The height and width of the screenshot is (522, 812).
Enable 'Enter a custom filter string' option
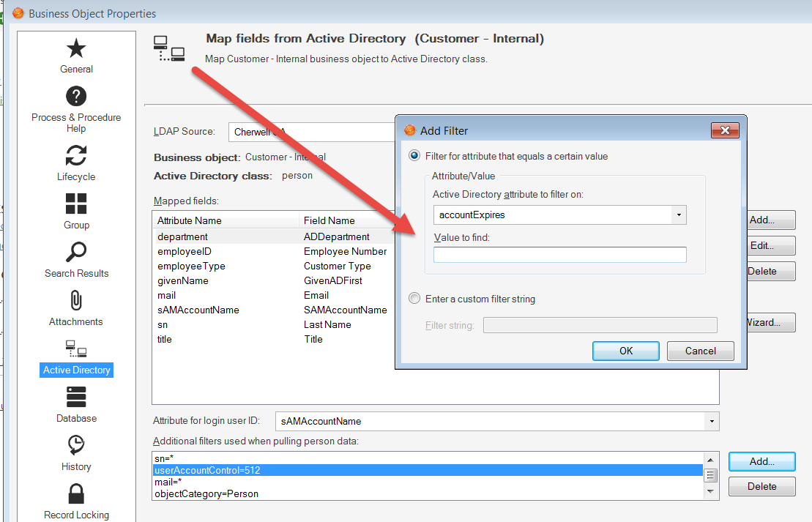[x=414, y=298]
